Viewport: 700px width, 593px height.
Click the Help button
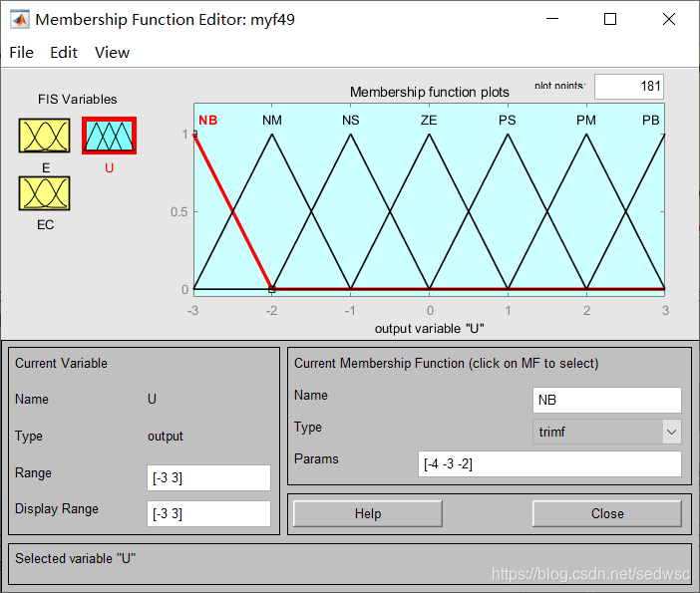tap(368, 513)
